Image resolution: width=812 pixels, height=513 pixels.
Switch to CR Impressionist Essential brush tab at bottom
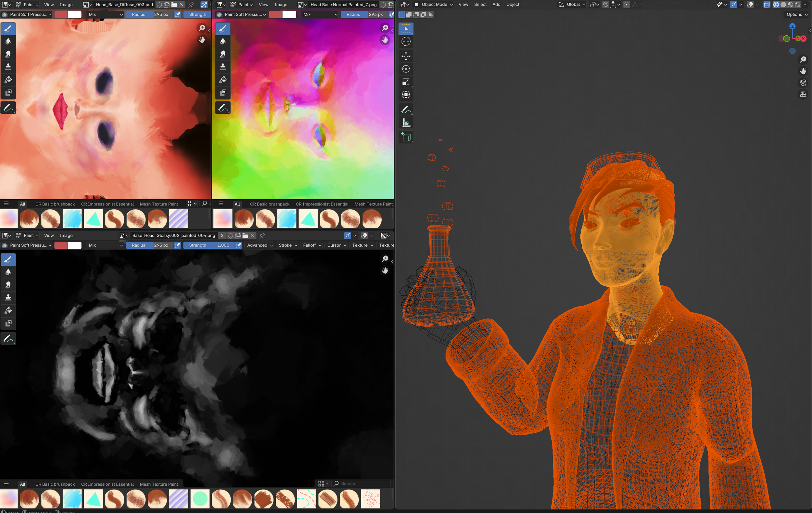click(107, 484)
